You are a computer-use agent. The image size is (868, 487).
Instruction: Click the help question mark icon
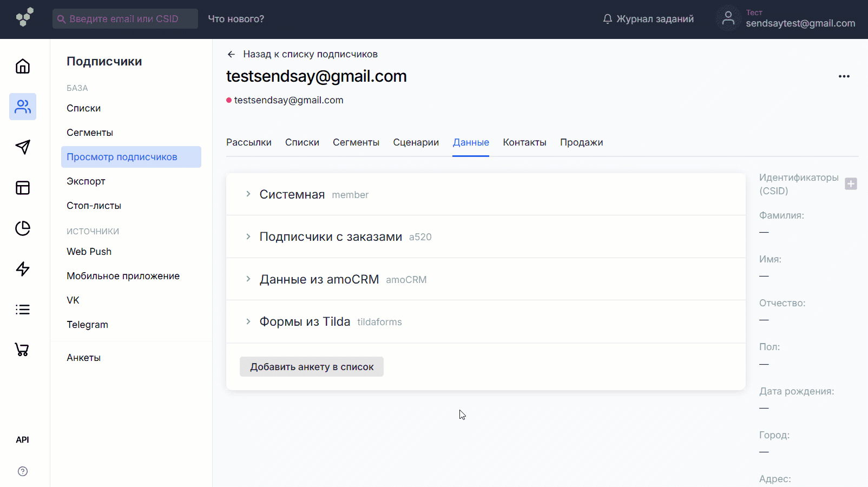pos(23,471)
